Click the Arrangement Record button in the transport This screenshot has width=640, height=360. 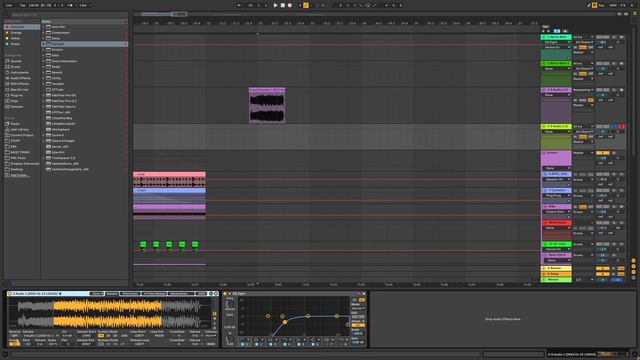click(x=289, y=5)
